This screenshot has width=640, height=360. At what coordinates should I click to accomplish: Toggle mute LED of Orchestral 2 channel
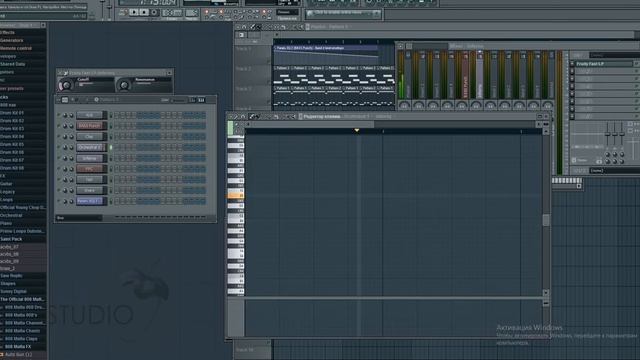coord(59,147)
